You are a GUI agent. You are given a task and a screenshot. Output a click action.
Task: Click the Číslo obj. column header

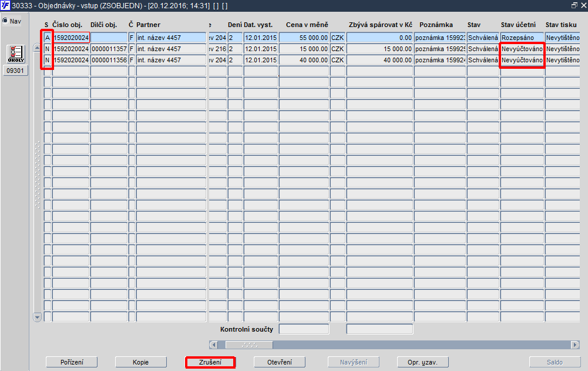[67, 25]
